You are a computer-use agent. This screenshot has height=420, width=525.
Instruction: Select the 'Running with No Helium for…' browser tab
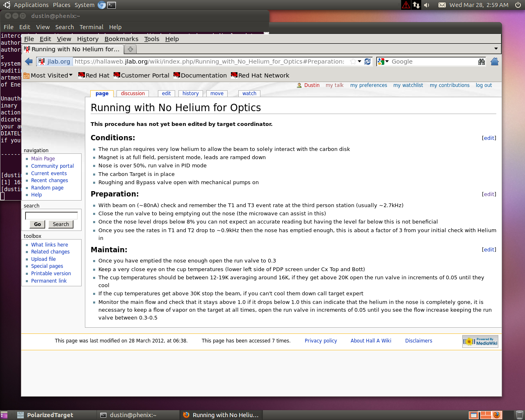coord(72,49)
